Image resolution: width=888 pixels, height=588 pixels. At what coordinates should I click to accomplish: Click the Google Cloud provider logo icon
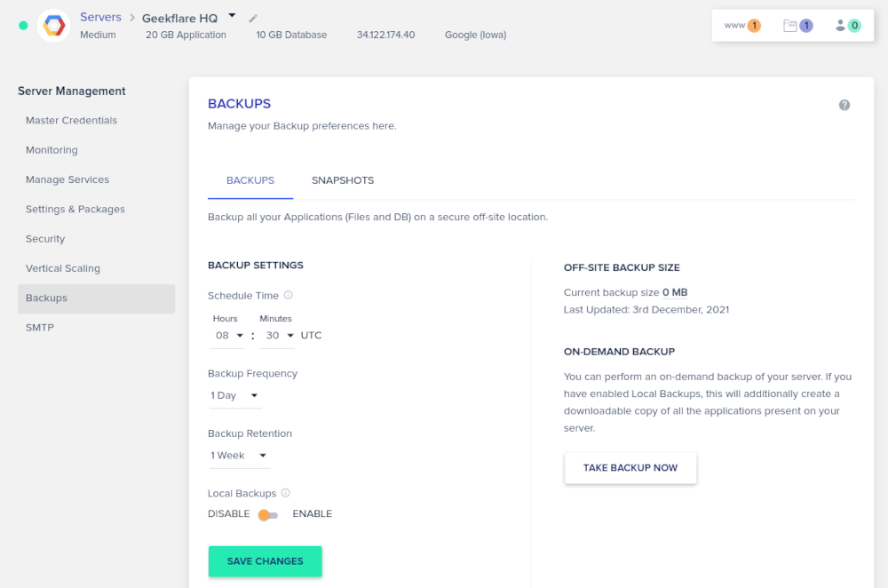click(54, 26)
